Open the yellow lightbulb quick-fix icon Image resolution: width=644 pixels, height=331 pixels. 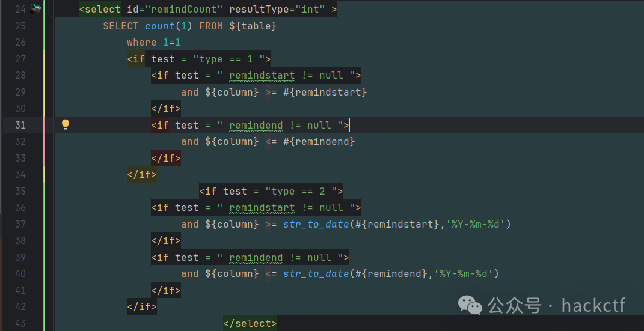click(x=66, y=125)
